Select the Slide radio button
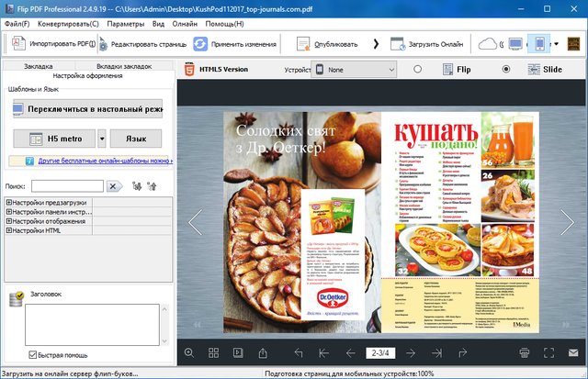 [505, 70]
